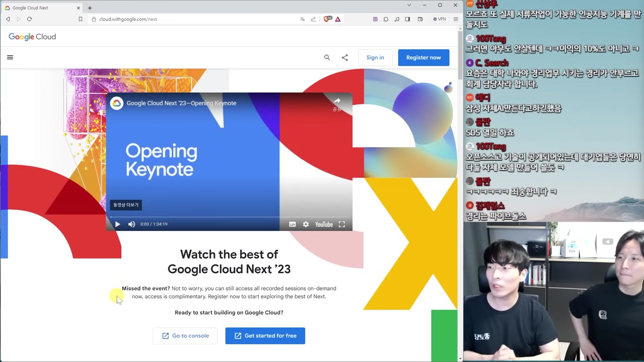This screenshot has width=644, height=362.
Task: Click the Register now button
Action: 424,57
